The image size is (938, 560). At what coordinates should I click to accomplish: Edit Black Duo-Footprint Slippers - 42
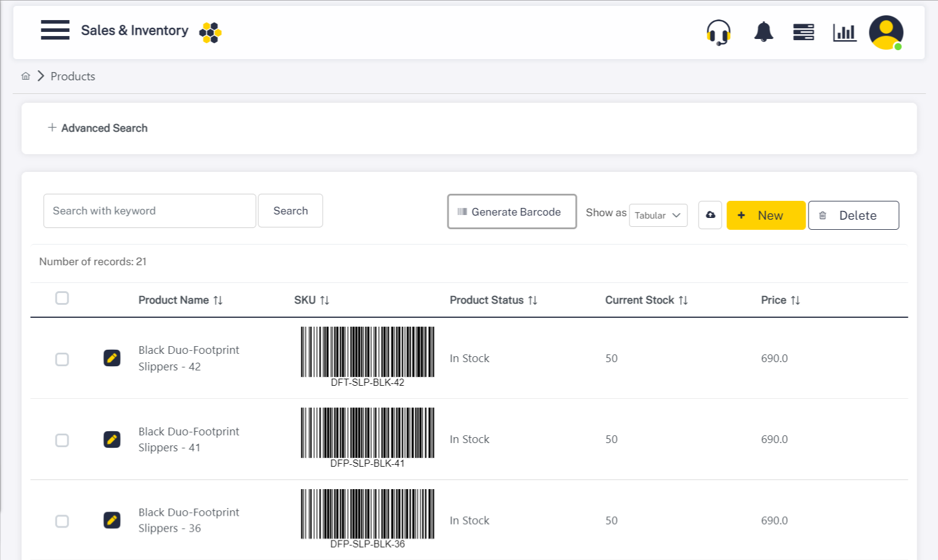click(112, 358)
